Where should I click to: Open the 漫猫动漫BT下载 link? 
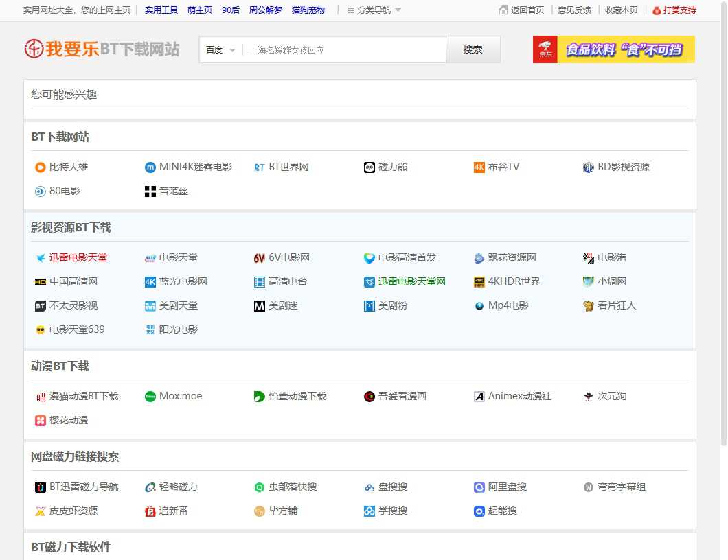tap(84, 396)
